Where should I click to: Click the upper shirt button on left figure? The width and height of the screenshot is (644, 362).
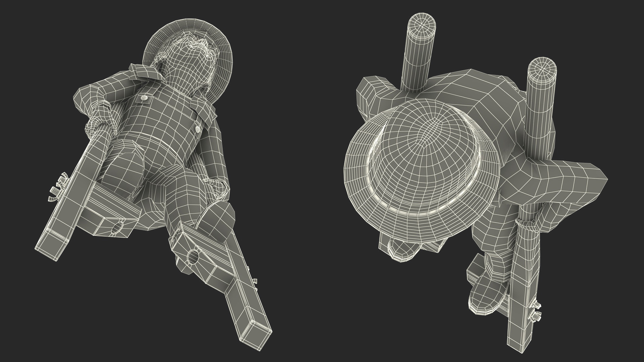144,98
